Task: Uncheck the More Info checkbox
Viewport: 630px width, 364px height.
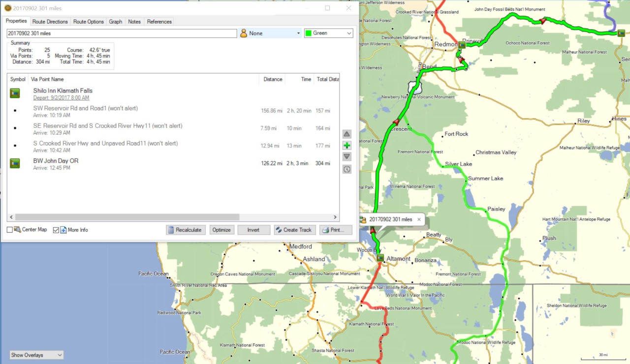Action: coord(56,230)
